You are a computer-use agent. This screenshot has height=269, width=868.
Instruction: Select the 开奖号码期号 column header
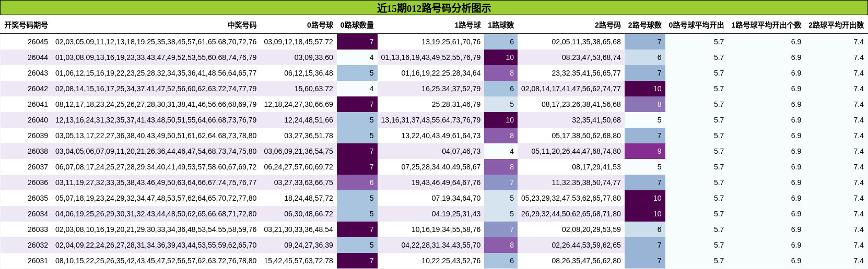coord(26,25)
